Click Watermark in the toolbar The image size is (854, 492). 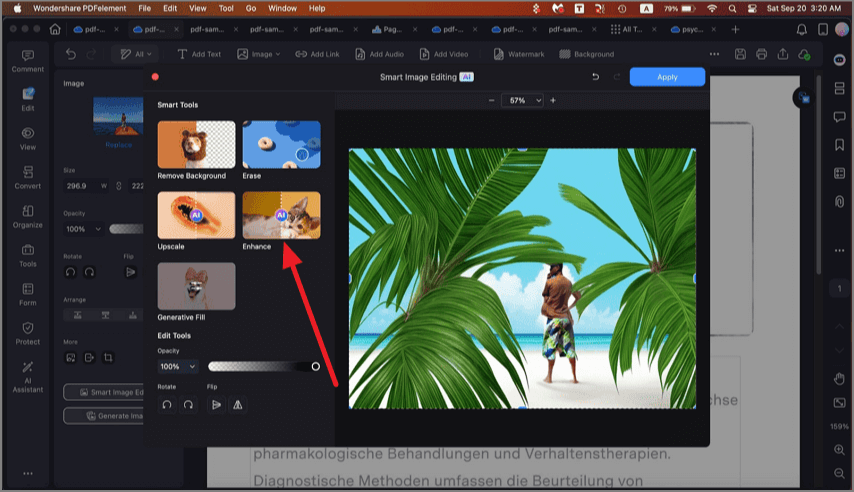pos(519,54)
